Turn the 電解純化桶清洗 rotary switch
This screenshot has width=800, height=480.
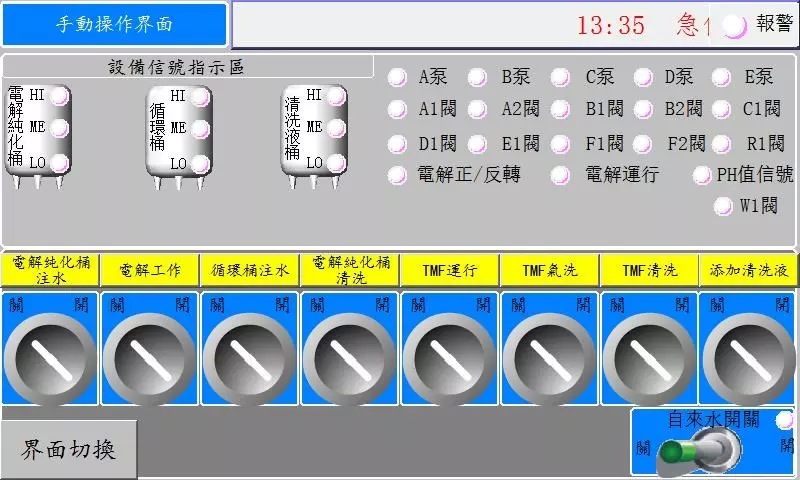349,360
